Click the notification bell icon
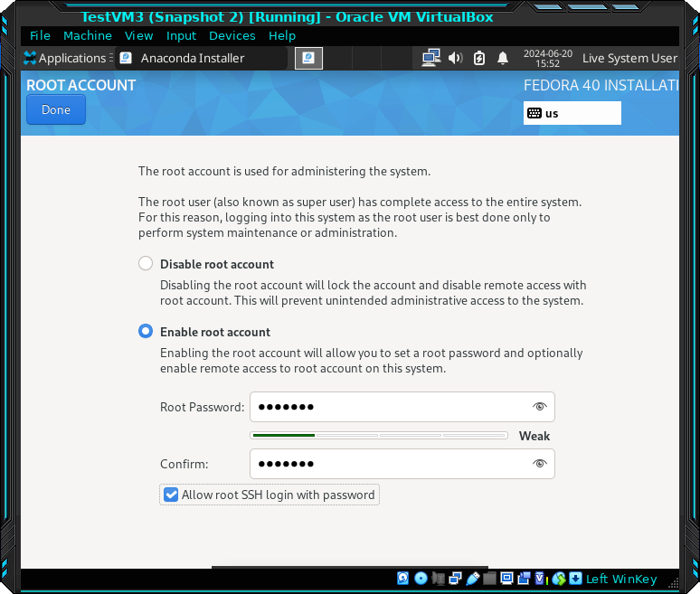This screenshot has width=700, height=594. pos(503,58)
